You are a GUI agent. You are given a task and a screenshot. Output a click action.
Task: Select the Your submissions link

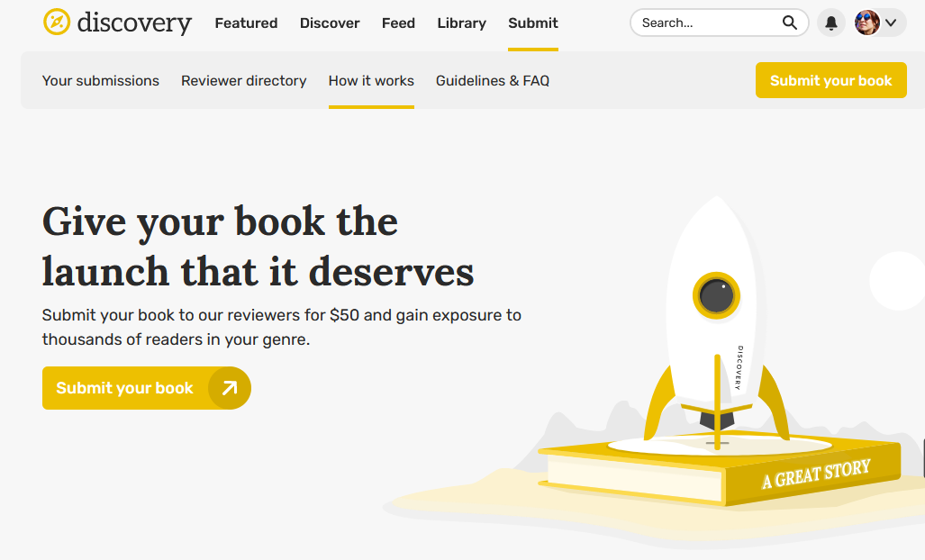[x=100, y=80]
